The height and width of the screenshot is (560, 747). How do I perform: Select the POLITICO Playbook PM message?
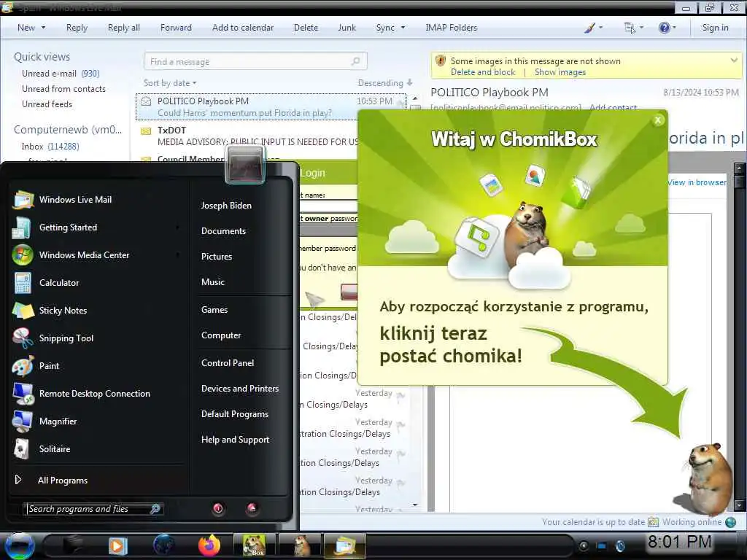(x=271, y=106)
